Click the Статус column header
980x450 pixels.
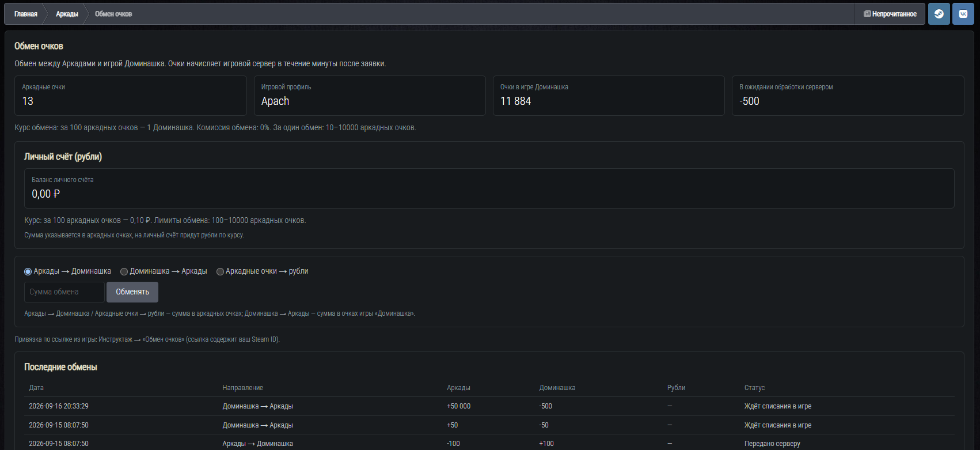tap(754, 388)
